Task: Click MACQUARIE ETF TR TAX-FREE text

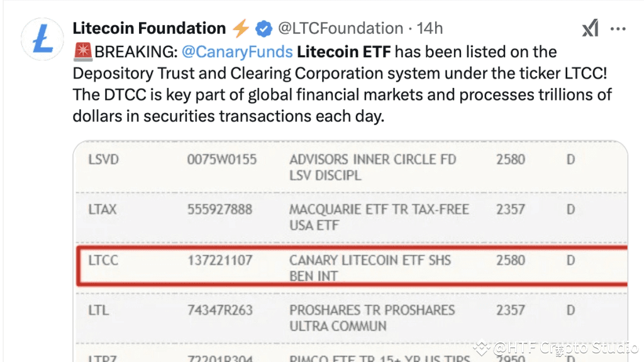Action: click(379, 209)
